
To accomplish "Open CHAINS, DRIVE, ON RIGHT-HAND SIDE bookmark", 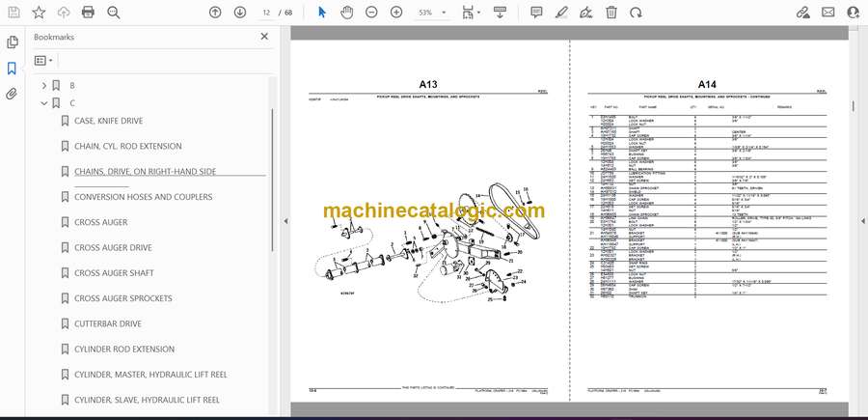I will (145, 172).
